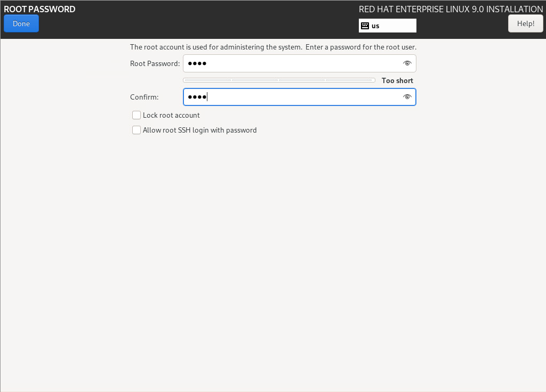Reveal Confirm password with eye icon
Image resolution: width=546 pixels, height=392 pixels.
click(x=407, y=97)
